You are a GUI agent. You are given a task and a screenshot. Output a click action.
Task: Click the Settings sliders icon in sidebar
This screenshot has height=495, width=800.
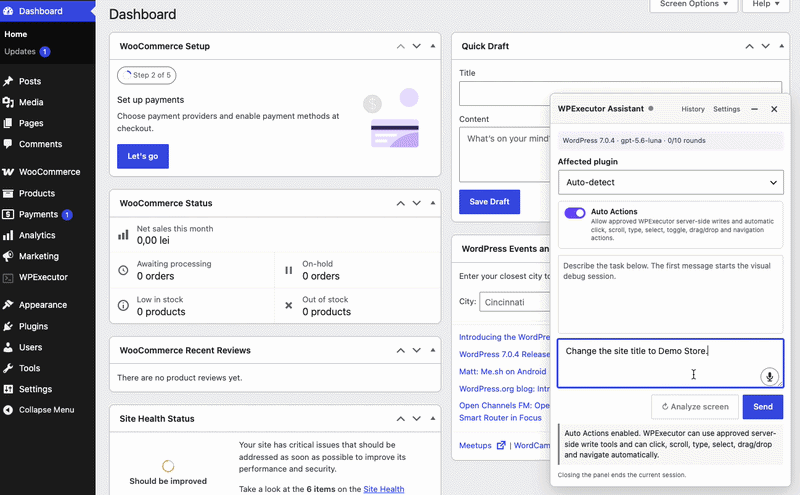(x=8, y=389)
